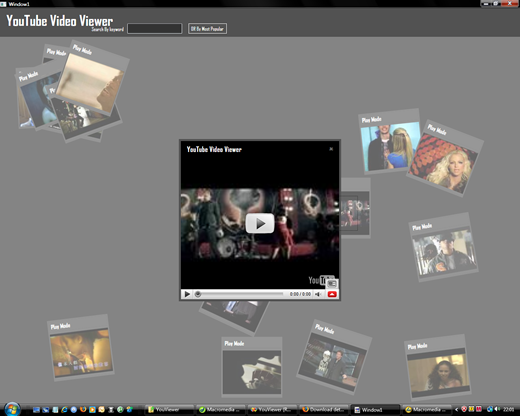Click the video seek bar handle
The width and height of the screenshot is (520, 416).
pos(198,294)
